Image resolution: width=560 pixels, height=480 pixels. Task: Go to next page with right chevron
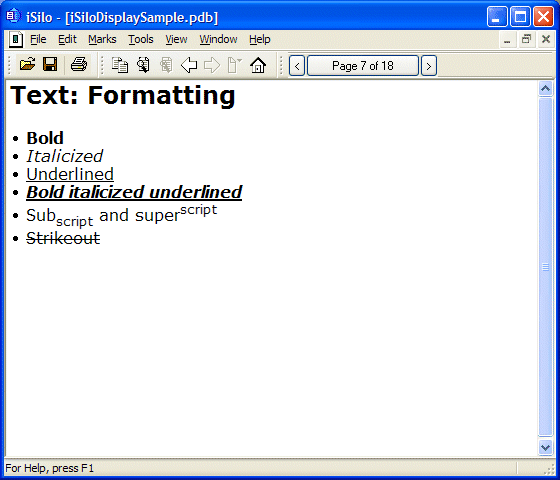(x=429, y=66)
